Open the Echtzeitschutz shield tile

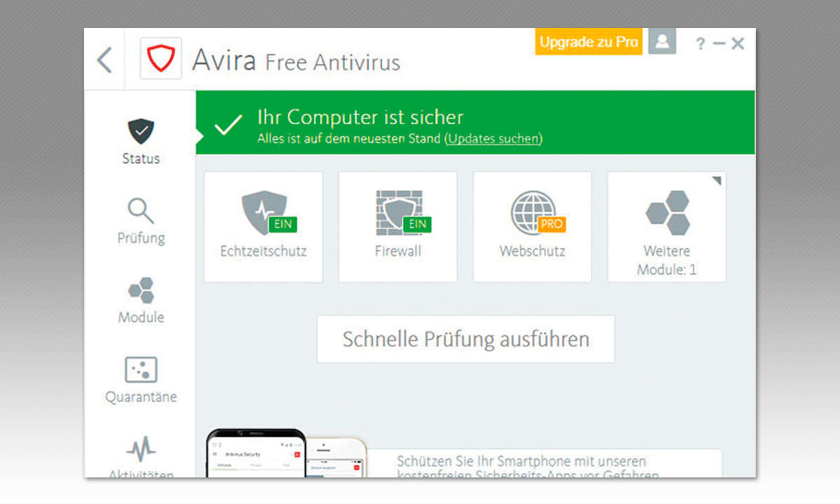pyautogui.click(x=263, y=227)
